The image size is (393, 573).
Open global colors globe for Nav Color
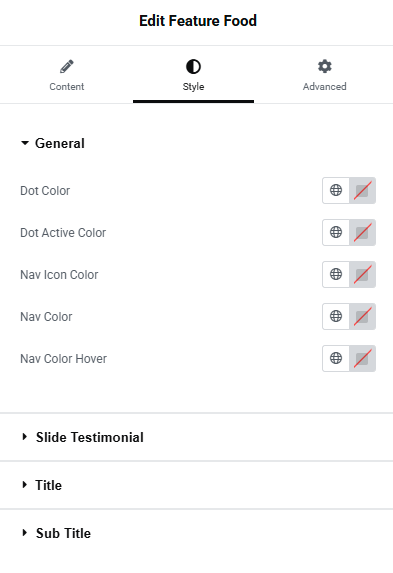click(x=336, y=316)
